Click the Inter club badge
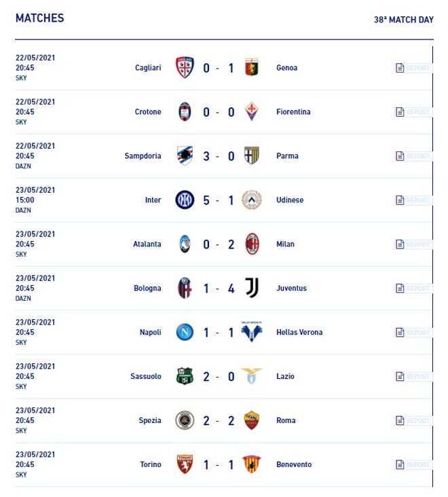The width and height of the screenshot is (448, 497). pyautogui.click(x=185, y=200)
